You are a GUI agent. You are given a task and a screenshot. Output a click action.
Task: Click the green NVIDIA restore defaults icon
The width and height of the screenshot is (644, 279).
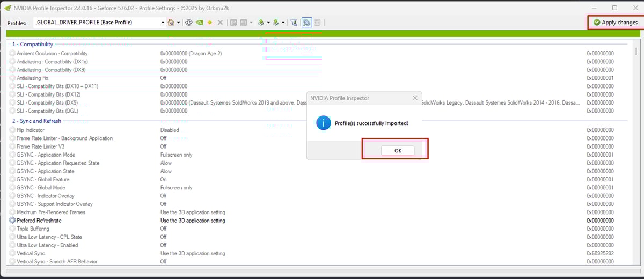click(199, 23)
